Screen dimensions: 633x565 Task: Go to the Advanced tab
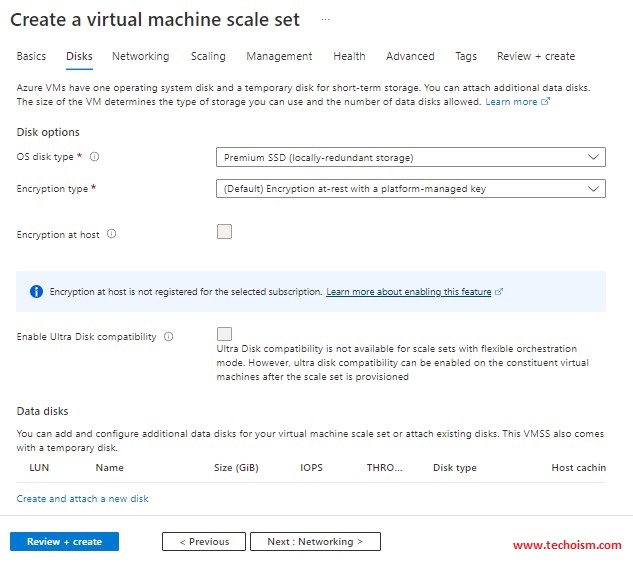tap(410, 56)
